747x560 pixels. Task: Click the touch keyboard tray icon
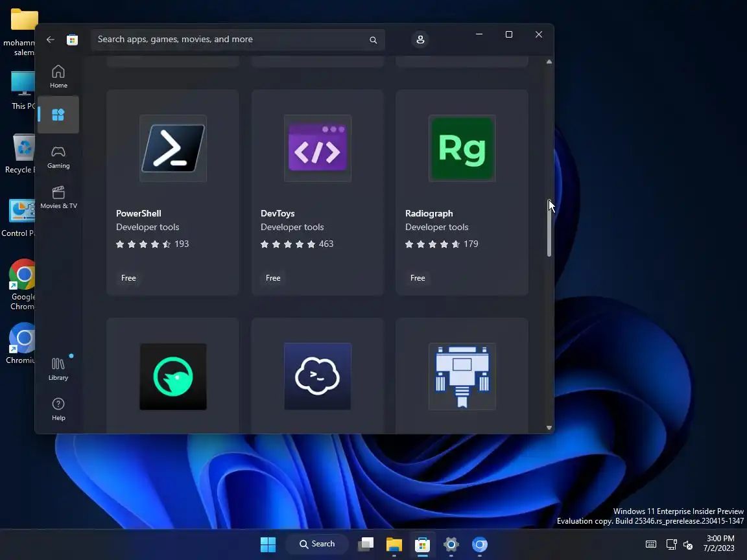651,544
